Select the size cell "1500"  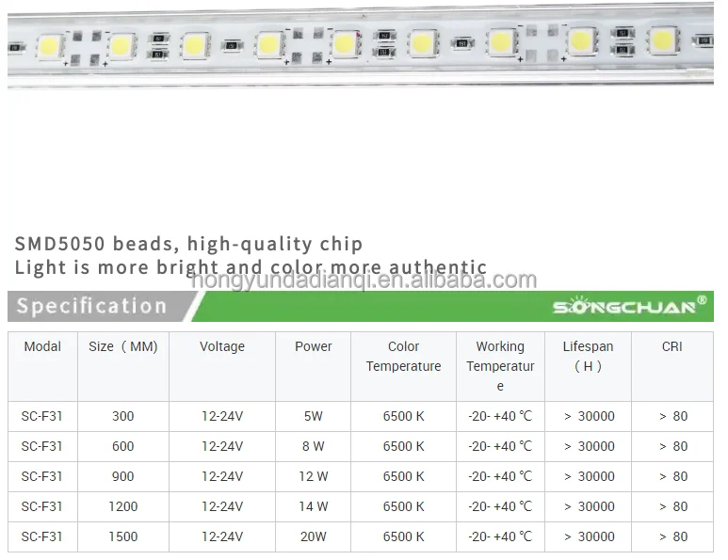pyautogui.click(x=123, y=536)
